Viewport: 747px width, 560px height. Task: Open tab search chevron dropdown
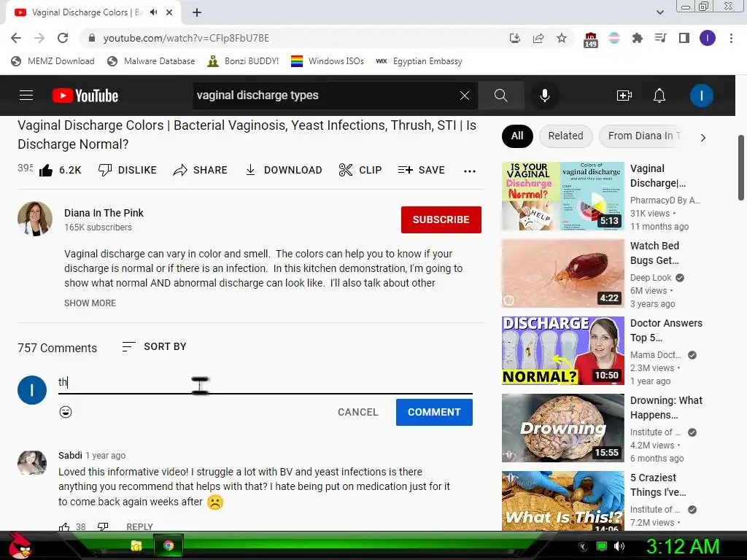[659, 12]
